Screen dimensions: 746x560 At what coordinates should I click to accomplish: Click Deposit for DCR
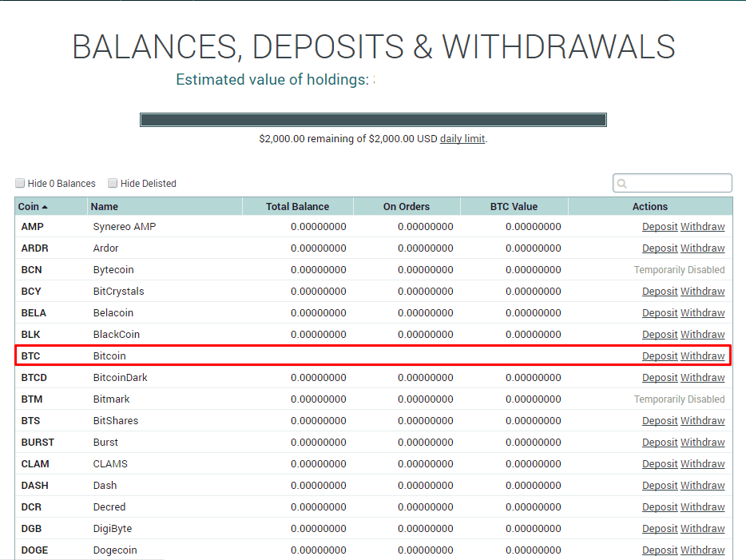pos(660,506)
